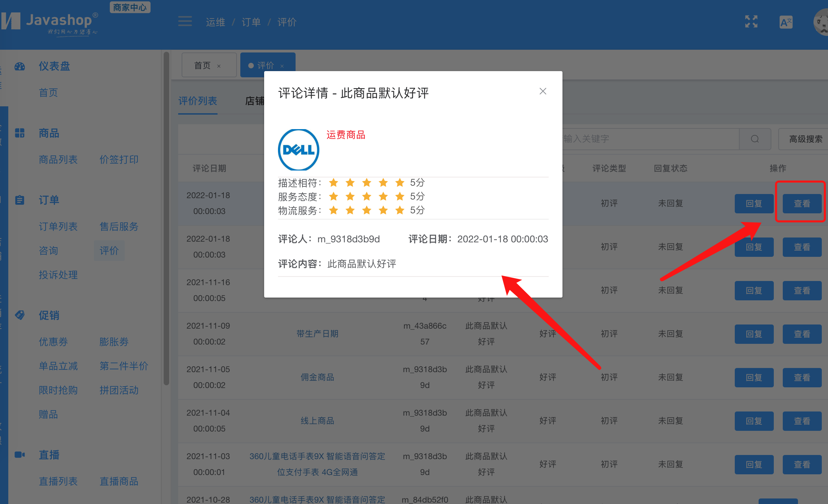
Task: Open the sidebar hamburger menu
Action: [185, 21]
